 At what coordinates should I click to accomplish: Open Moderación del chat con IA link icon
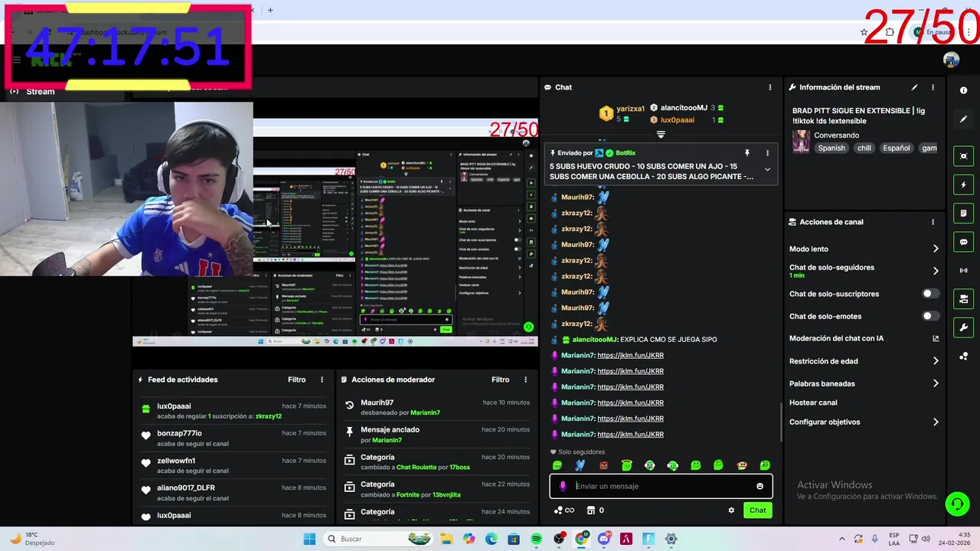tap(936, 338)
